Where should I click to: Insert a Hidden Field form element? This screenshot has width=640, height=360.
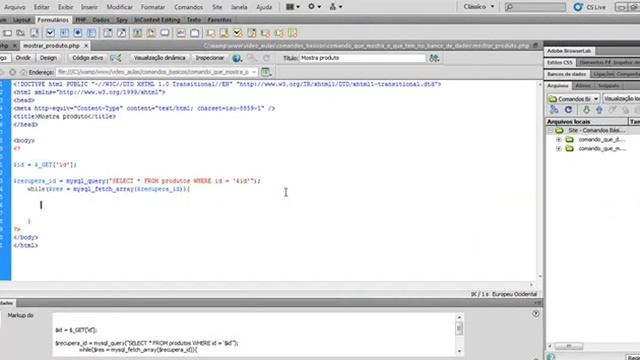coord(20,33)
